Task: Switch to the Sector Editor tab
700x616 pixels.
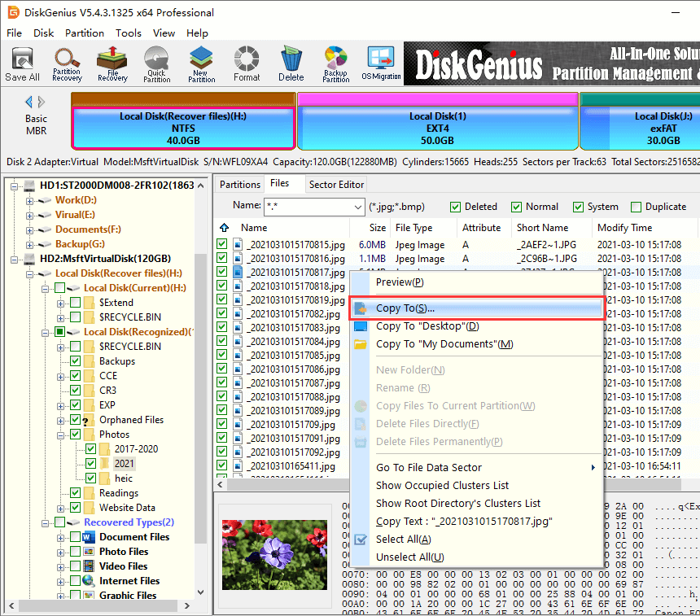Action: 336,185
